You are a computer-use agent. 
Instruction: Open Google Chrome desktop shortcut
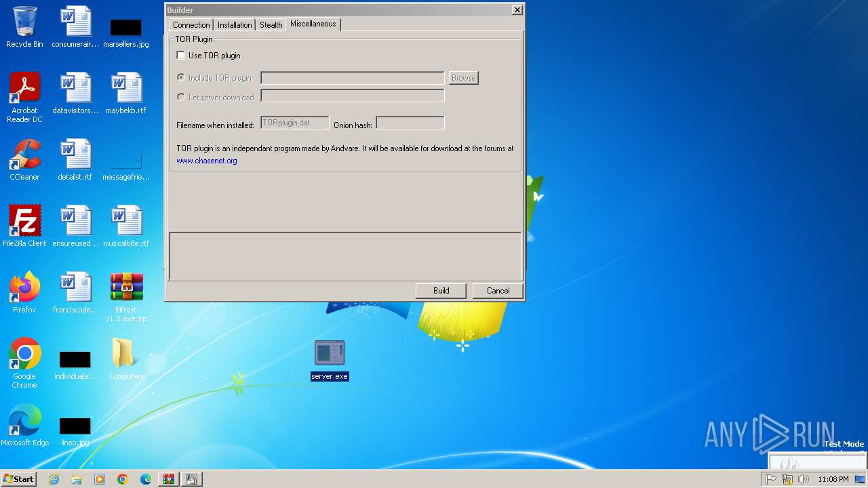(x=24, y=363)
